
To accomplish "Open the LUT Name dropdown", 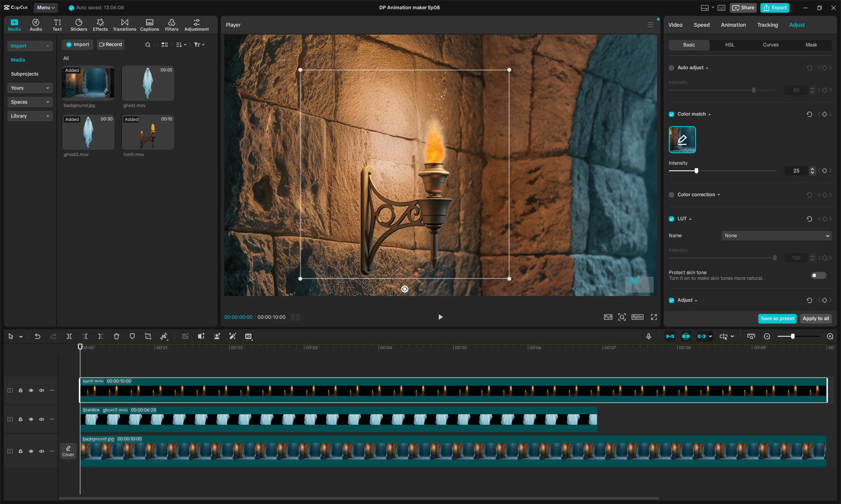I will (776, 236).
